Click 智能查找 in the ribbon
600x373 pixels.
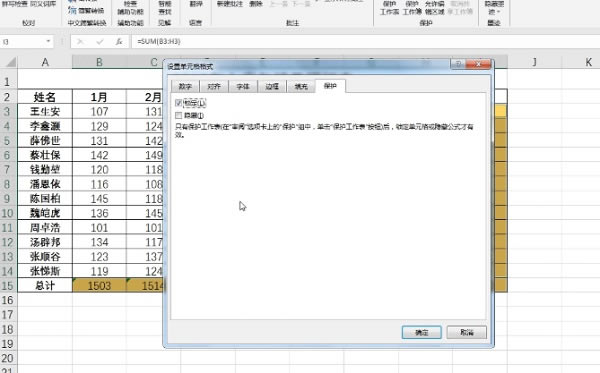coord(165,8)
